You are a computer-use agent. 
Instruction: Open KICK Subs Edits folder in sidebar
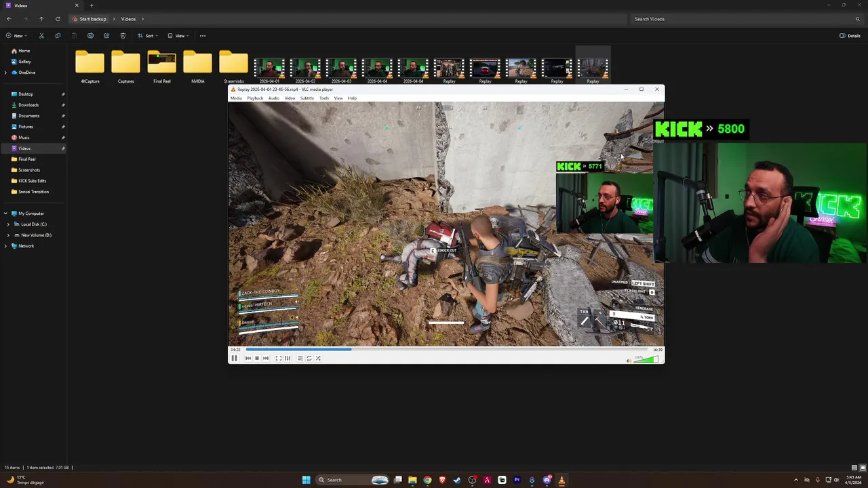[33, 181]
